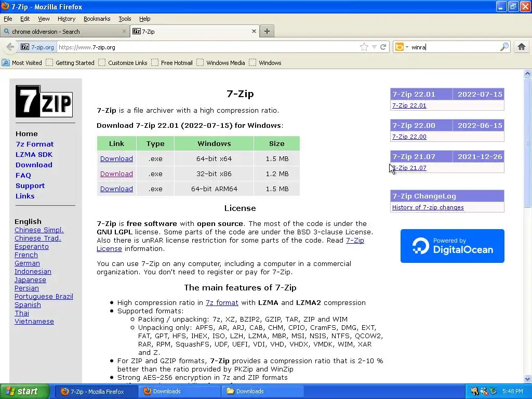Switch language to Vietnamese
532x399 pixels.
[34, 321]
